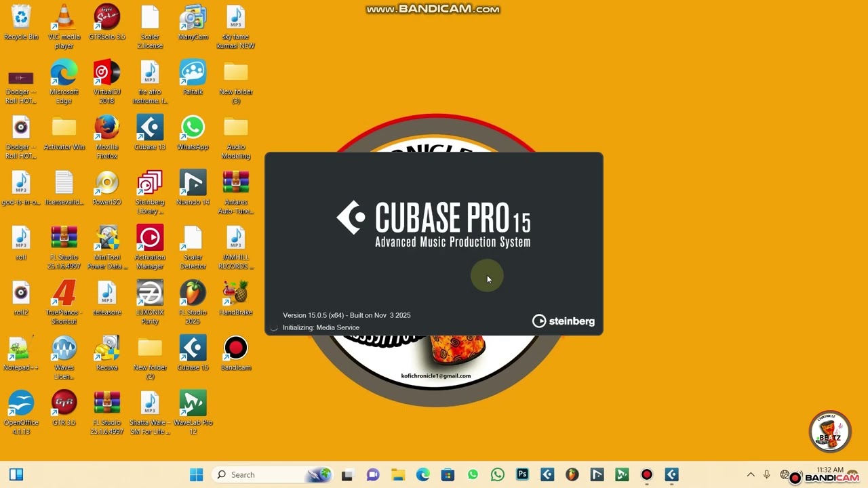Image resolution: width=868 pixels, height=488 pixels.
Task: Open Photoshop from the taskbar
Action: coord(522,474)
